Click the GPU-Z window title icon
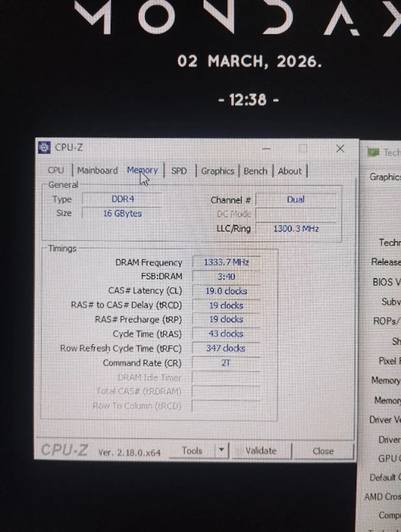 point(373,153)
